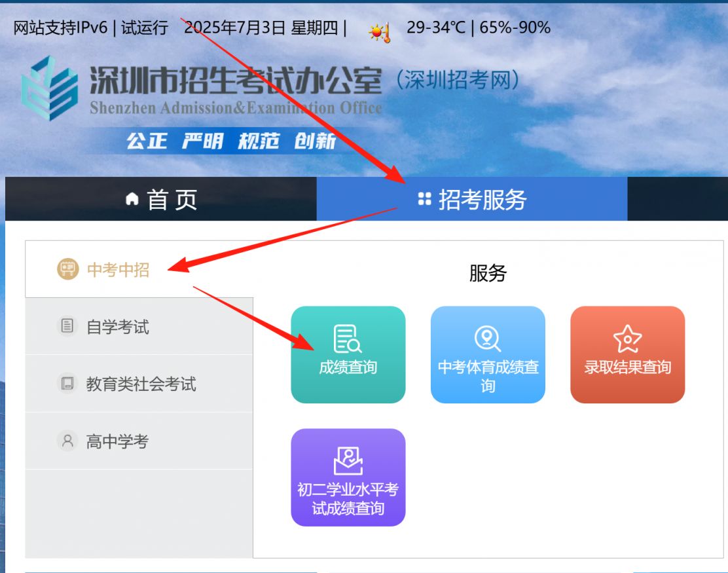Switch to the 招考服务 tab
The width and height of the screenshot is (728, 573).
click(x=472, y=198)
